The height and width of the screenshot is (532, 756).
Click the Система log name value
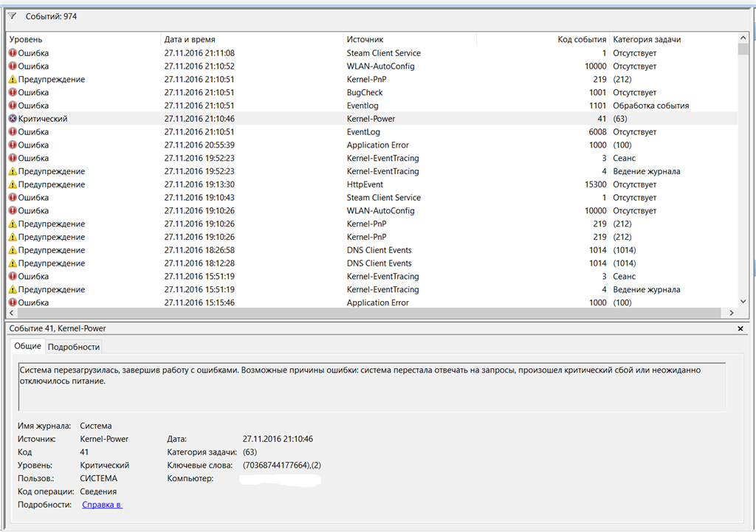95,426
